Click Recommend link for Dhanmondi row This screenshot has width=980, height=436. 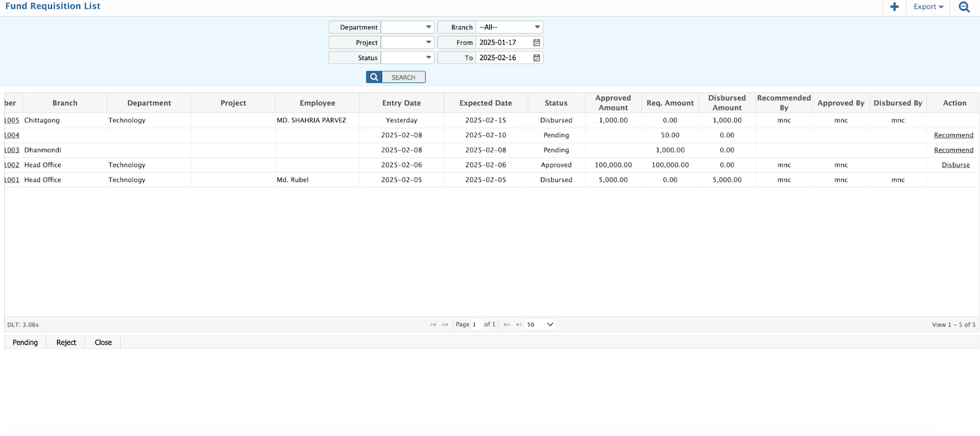pos(953,151)
